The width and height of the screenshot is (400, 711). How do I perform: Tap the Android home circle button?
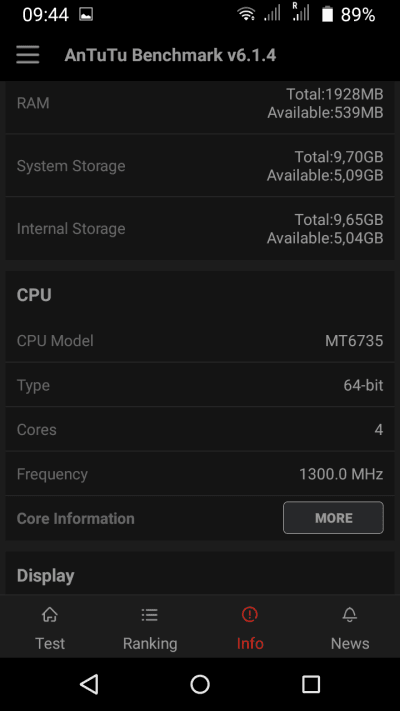point(200,684)
